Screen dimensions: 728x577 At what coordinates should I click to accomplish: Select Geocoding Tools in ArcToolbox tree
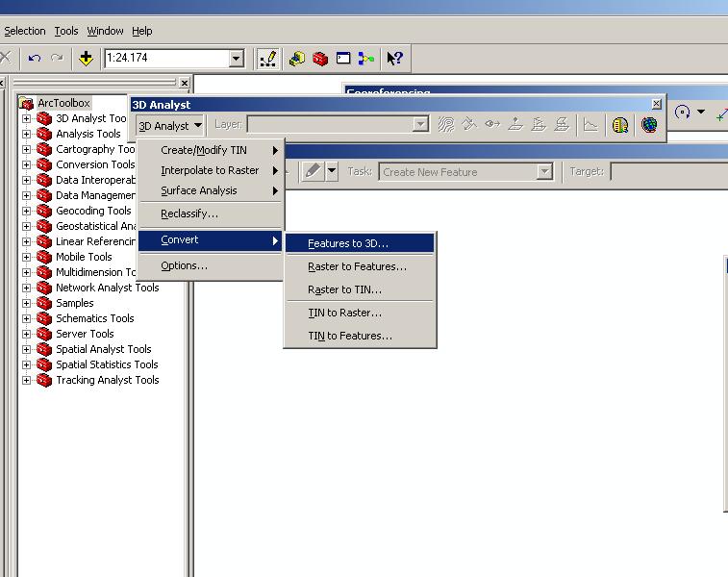pyautogui.click(x=93, y=212)
